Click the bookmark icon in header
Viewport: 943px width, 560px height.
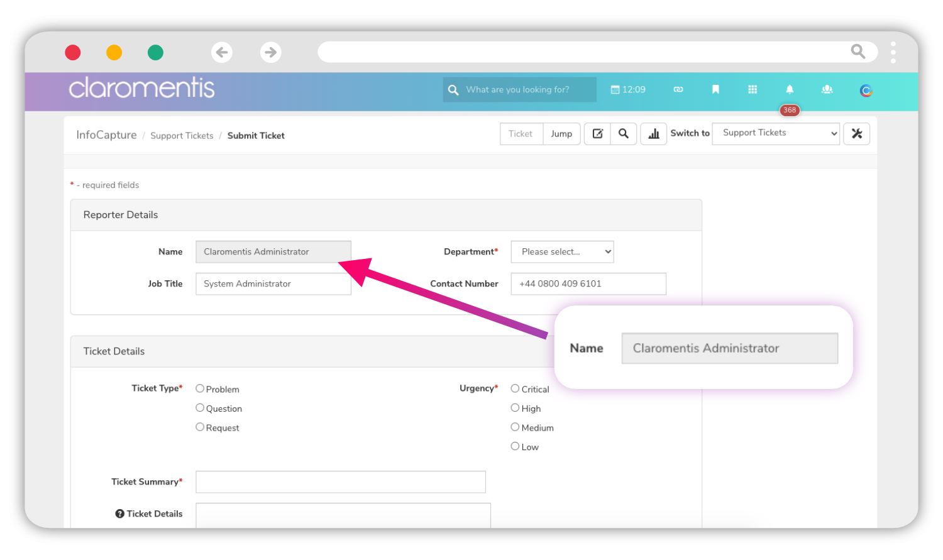coord(715,90)
